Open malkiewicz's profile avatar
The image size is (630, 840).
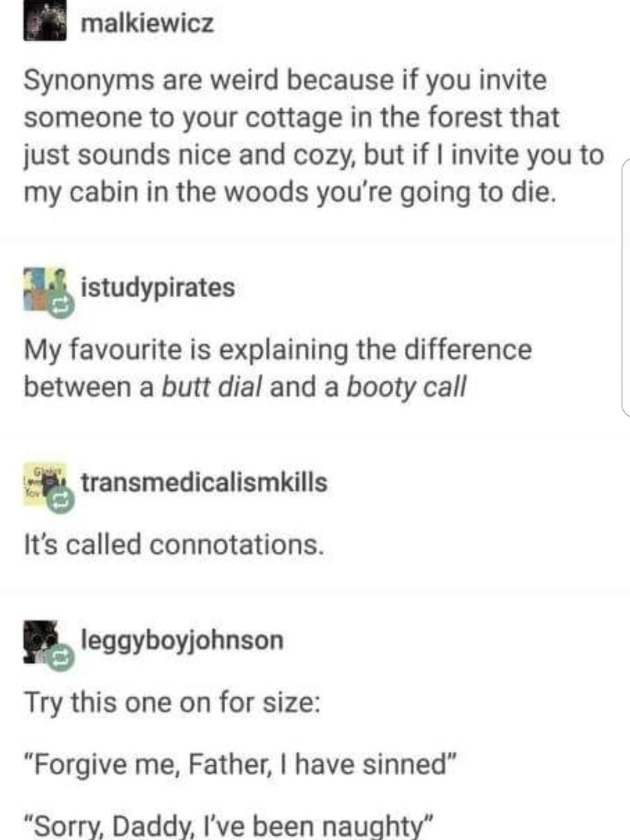pos(45,20)
